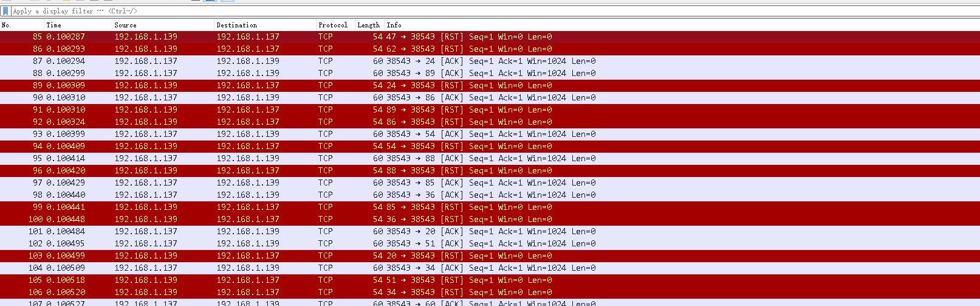Select packet 88 ACK to port 89
Screen dimensions: 980x306
click(x=490, y=74)
